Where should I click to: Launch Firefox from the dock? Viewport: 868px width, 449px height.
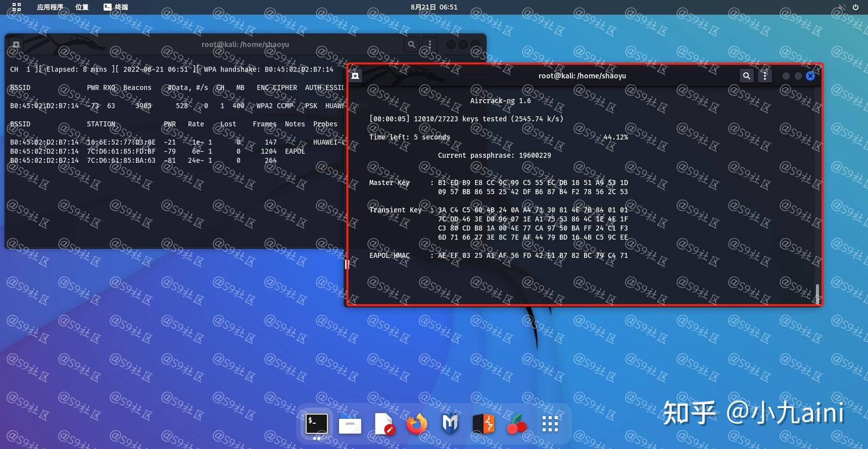coord(417,424)
